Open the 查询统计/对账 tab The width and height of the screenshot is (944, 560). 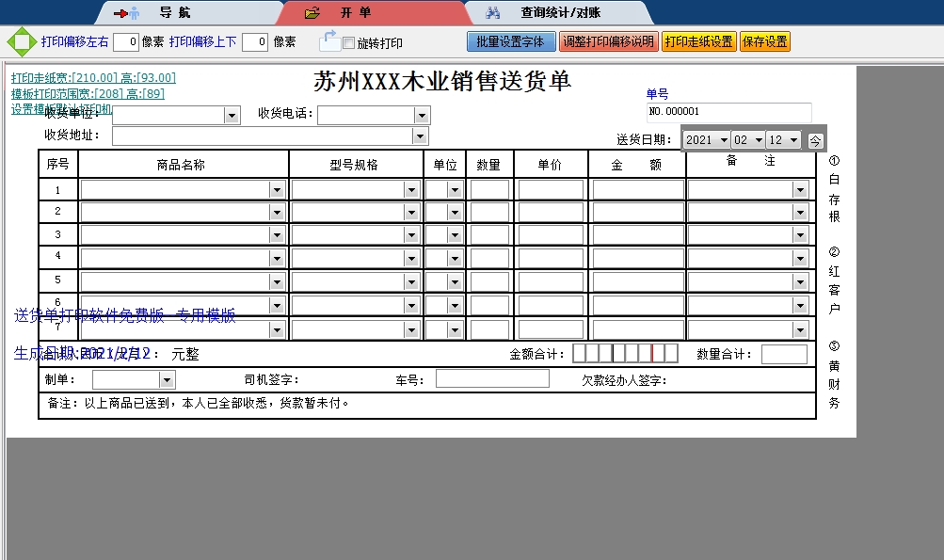pos(559,13)
